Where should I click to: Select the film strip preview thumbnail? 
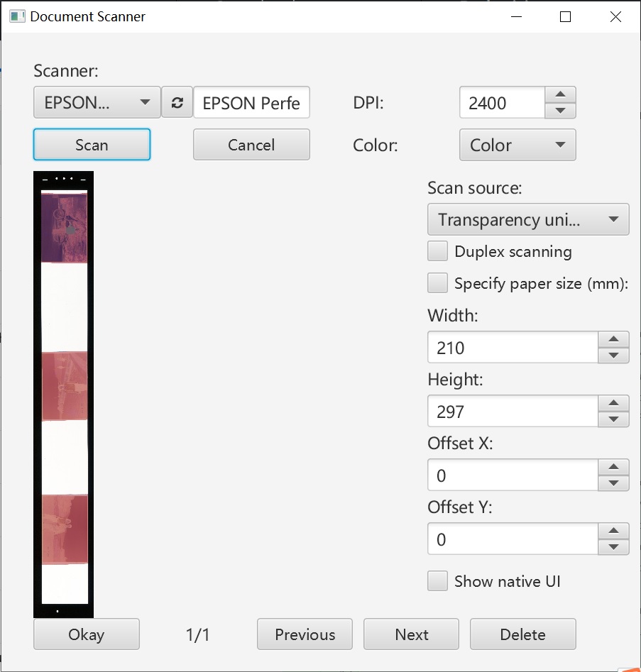pos(63,394)
